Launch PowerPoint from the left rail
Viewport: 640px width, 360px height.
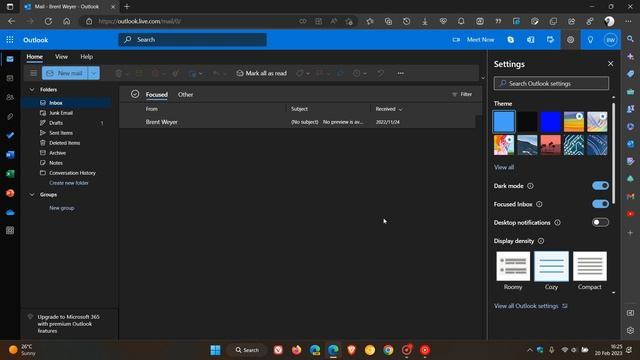[x=10, y=193]
